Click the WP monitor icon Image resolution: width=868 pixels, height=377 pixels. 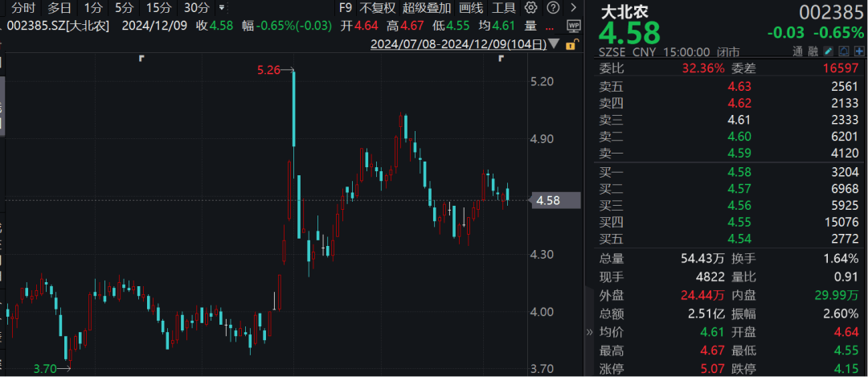pyautogui.click(x=574, y=26)
